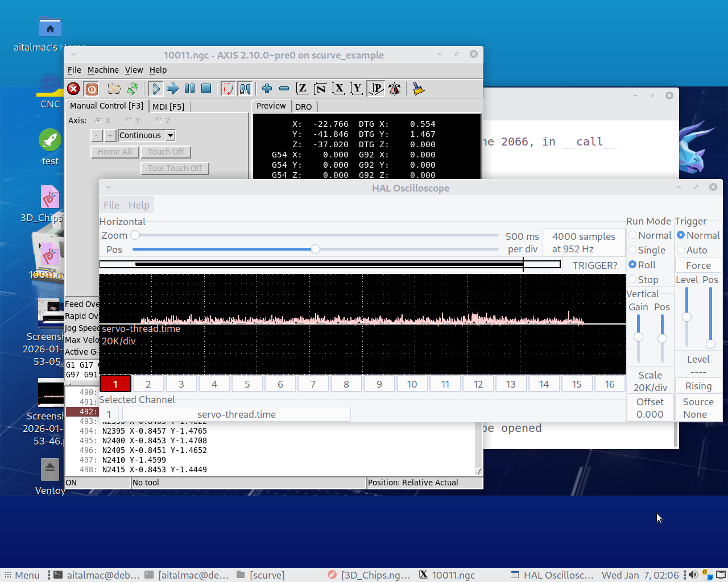Pause program execution in the AXIS toolbar
The width and height of the screenshot is (728, 582).
(x=189, y=89)
